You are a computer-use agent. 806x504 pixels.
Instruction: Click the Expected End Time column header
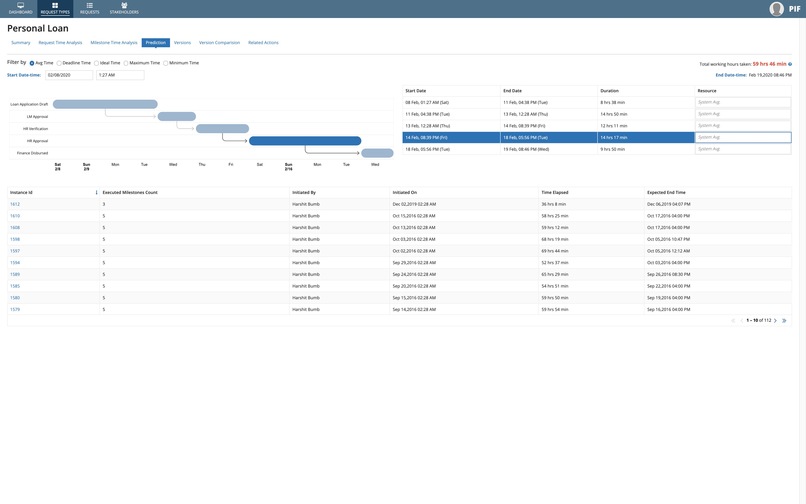pyautogui.click(x=666, y=192)
